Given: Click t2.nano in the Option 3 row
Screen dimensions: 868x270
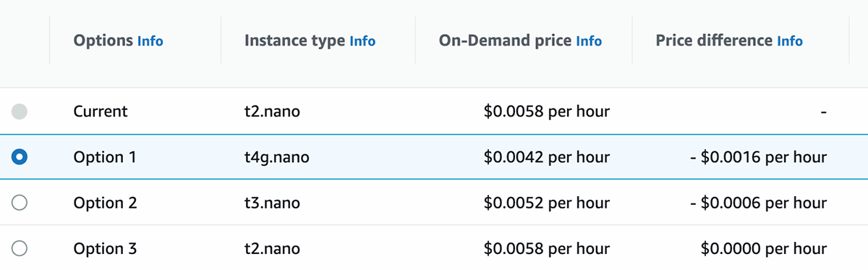Looking at the screenshot, I should (274, 248).
